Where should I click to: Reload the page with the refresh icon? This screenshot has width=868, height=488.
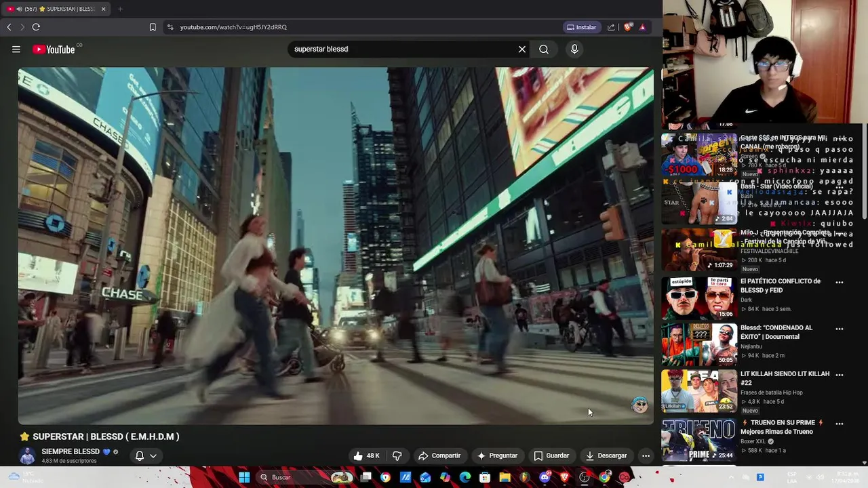pyautogui.click(x=36, y=27)
